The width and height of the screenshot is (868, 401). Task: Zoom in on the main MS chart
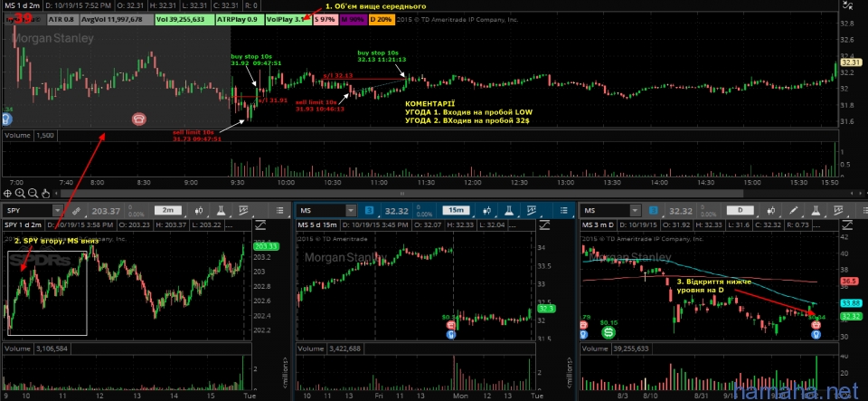[x=20, y=194]
